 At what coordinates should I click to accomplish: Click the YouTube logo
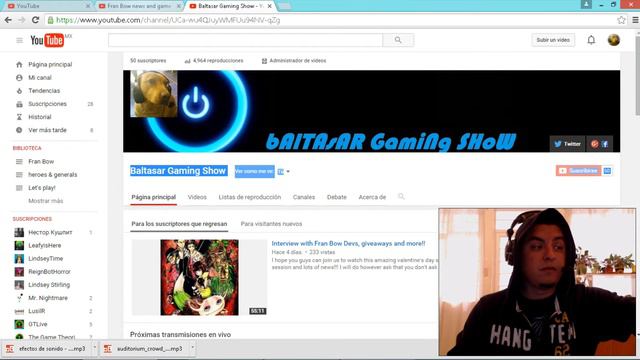click(47, 40)
